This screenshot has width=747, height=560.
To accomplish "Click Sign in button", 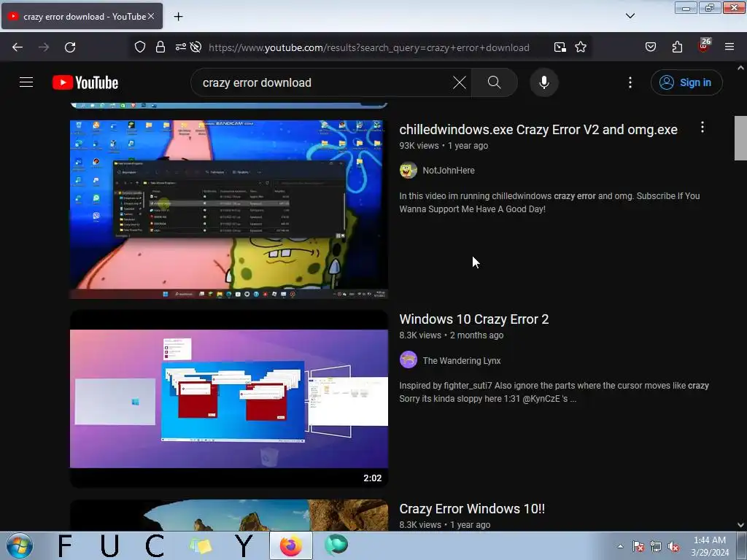I will tap(686, 82).
